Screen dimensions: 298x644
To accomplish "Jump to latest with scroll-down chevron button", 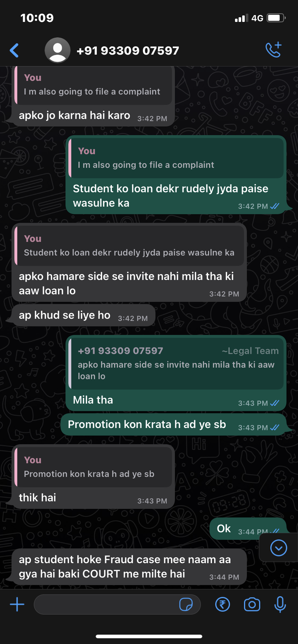I will point(279,548).
